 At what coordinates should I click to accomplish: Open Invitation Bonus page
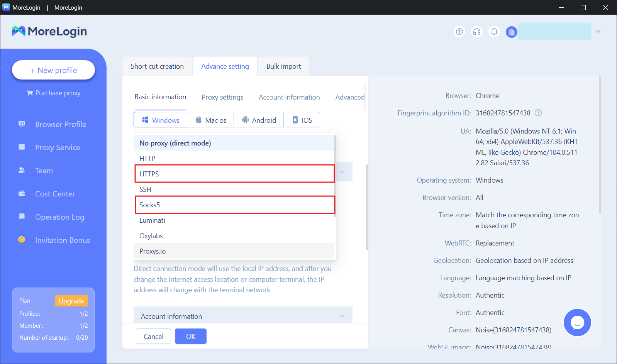click(x=63, y=240)
